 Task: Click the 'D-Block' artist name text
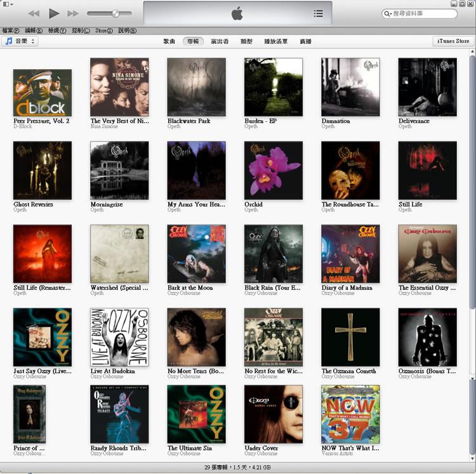click(x=23, y=126)
